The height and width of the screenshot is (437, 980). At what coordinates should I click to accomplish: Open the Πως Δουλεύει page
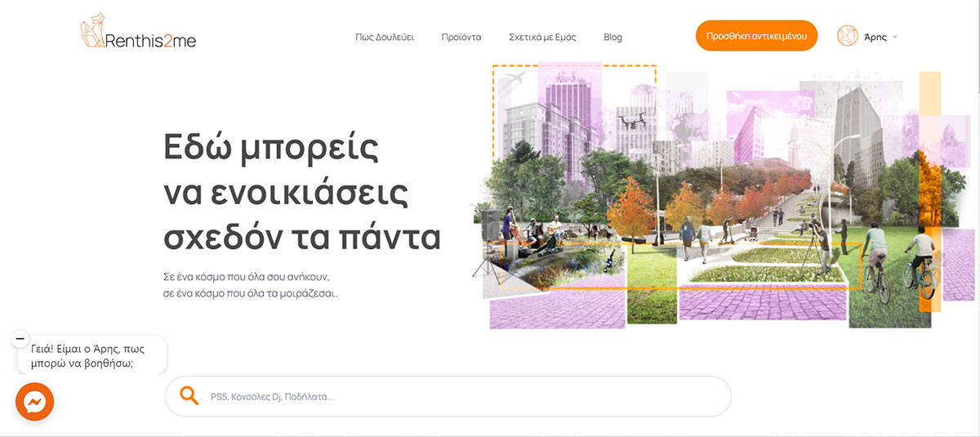coord(385,37)
